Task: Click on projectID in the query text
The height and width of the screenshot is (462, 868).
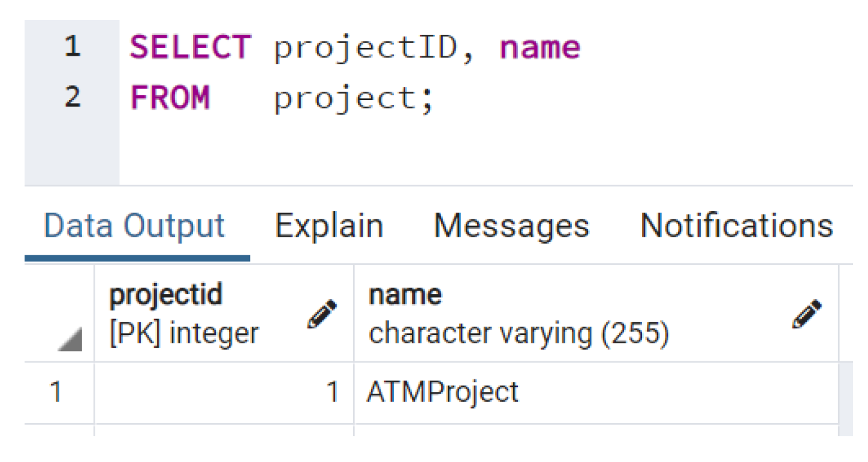Action: pyautogui.click(x=366, y=47)
